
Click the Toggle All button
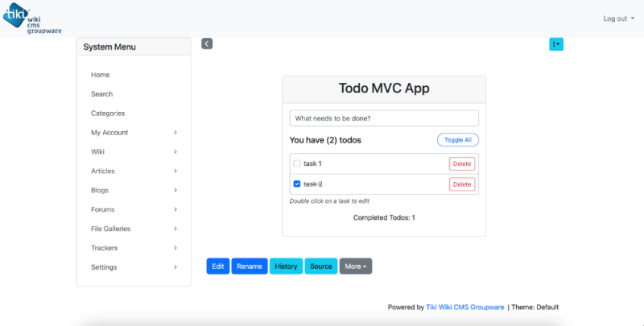click(x=458, y=140)
